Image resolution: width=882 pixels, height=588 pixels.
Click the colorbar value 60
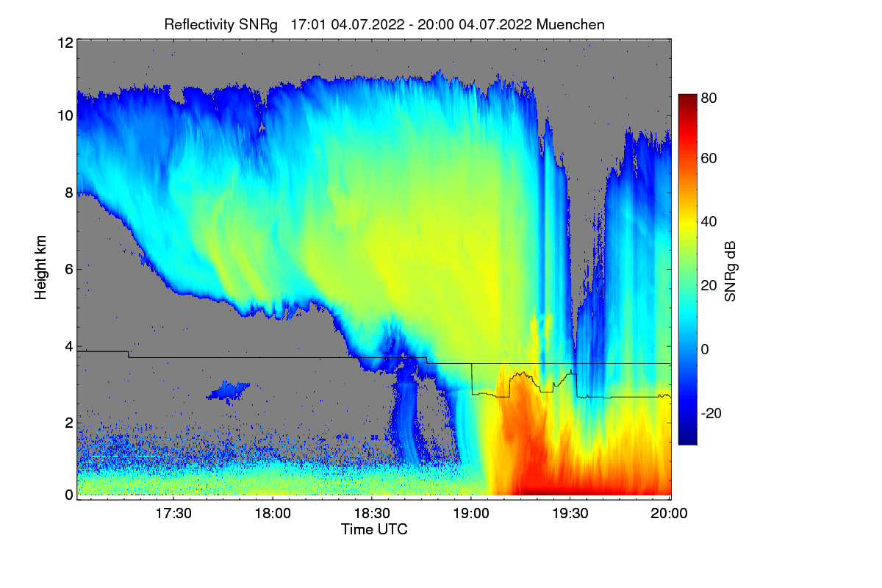point(709,158)
